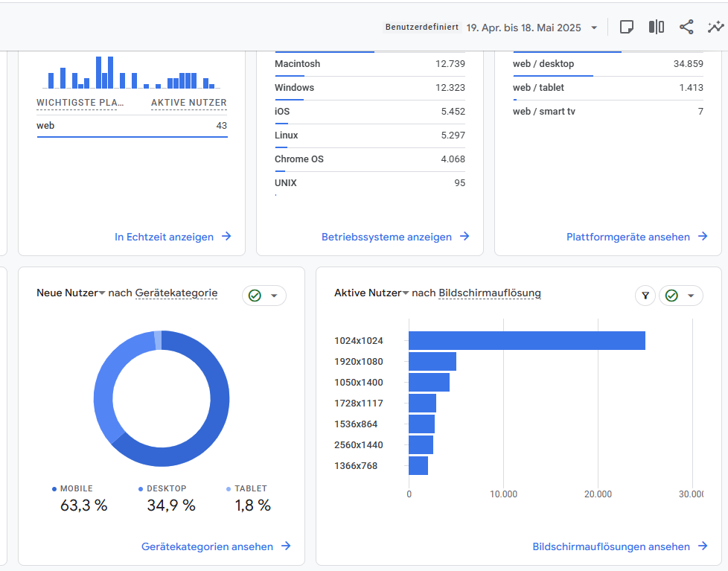Open the annotations note icon in top toolbar
This screenshot has width=728, height=571.
click(x=627, y=28)
